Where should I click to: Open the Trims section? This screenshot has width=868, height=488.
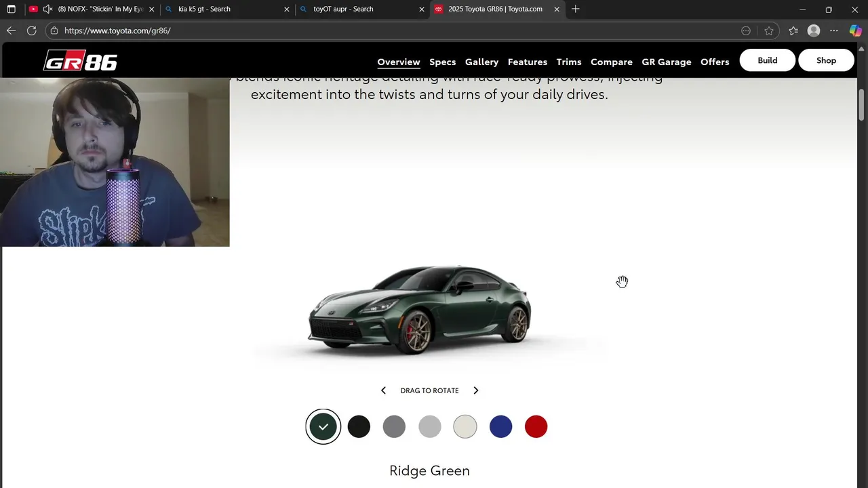click(568, 62)
